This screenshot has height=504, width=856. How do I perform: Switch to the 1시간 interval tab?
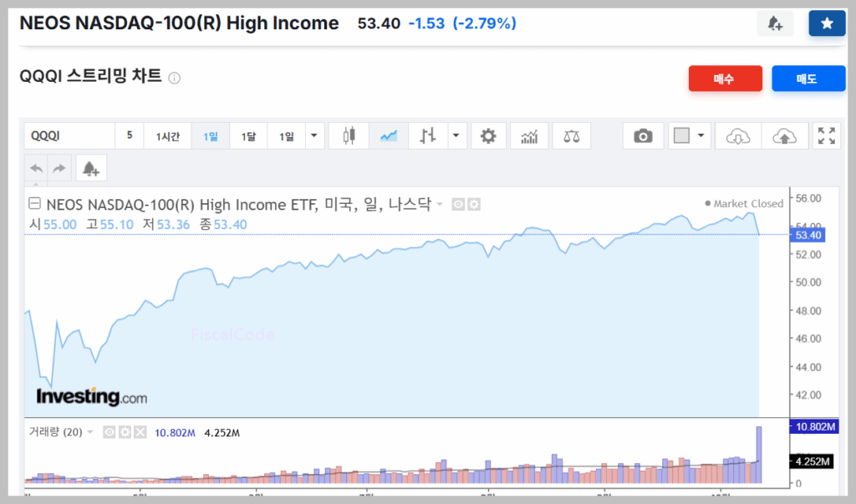[x=167, y=135]
